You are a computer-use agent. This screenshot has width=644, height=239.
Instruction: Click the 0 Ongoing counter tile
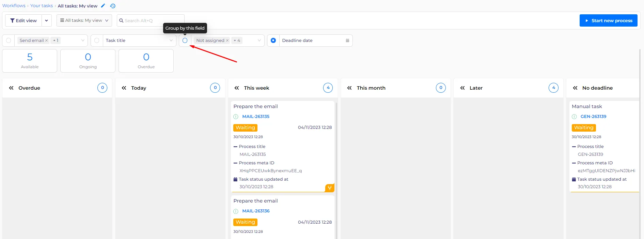[x=88, y=61]
